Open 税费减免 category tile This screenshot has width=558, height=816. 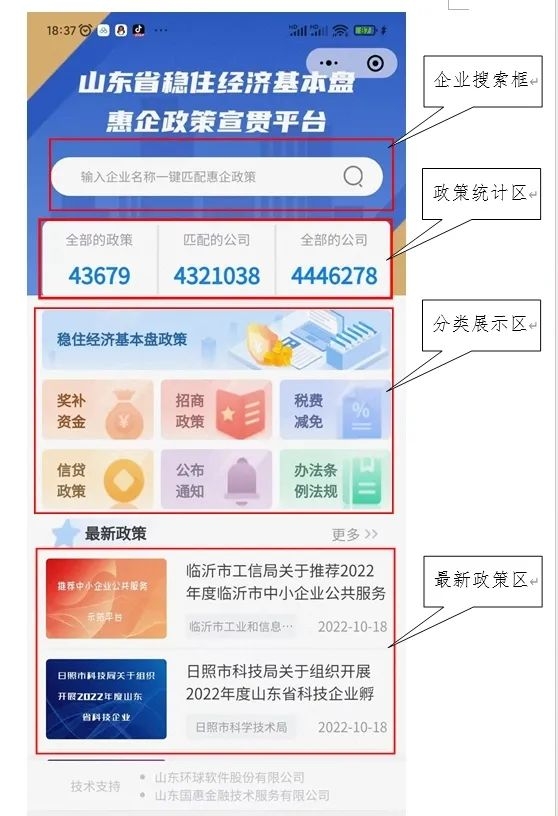pyautogui.click(x=335, y=410)
